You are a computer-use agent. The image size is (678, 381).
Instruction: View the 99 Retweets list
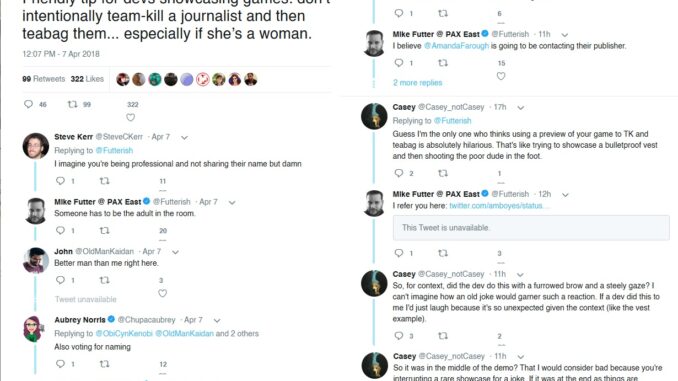pos(44,79)
